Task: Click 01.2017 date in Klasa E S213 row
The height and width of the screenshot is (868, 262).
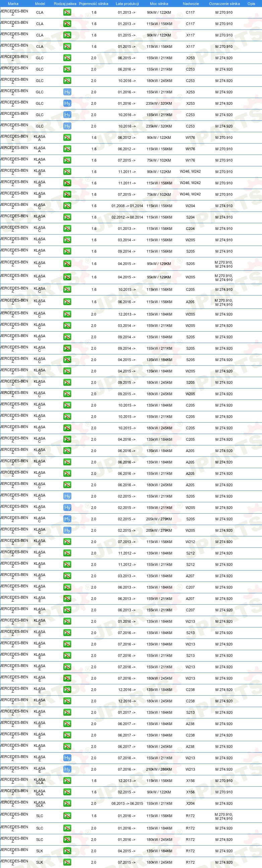Action: (x=127, y=712)
